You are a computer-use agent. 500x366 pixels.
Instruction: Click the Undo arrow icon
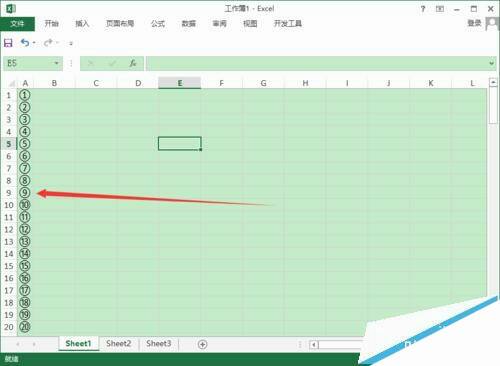(25, 43)
